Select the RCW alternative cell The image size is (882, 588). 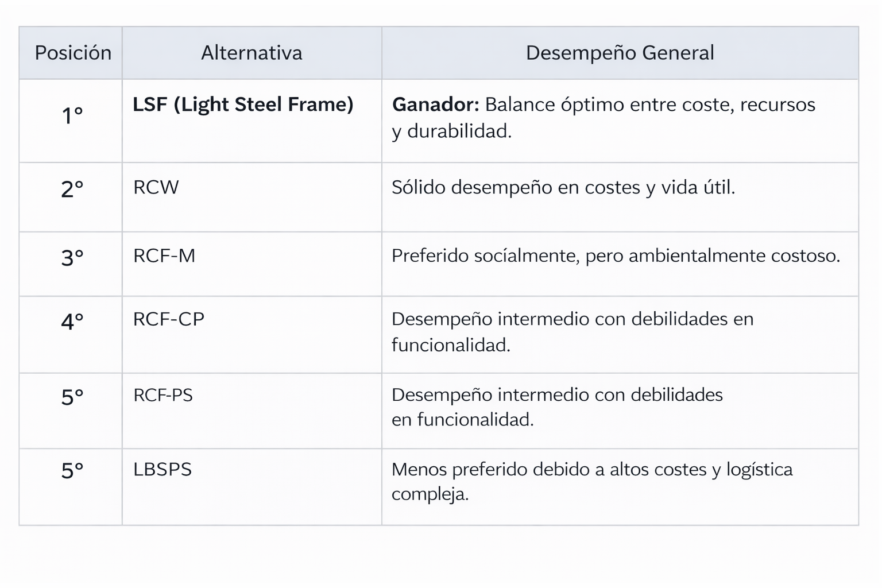(156, 187)
